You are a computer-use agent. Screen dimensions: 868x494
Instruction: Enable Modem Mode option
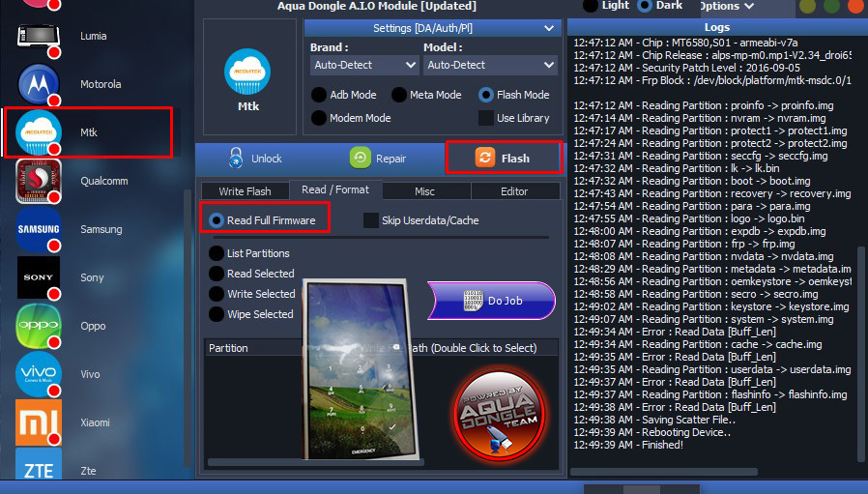coord(318,118)
